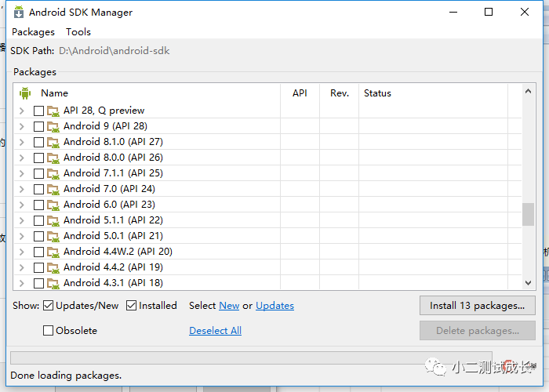Image resolution: width=549 pixels, height=392 pixels.
Task: Expand the Android 7.1.1 (API 25) node
Action: (x=22, y=173)
